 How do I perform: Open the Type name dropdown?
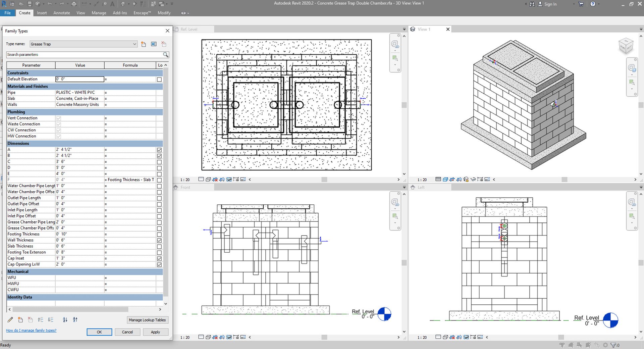(134, 44)
